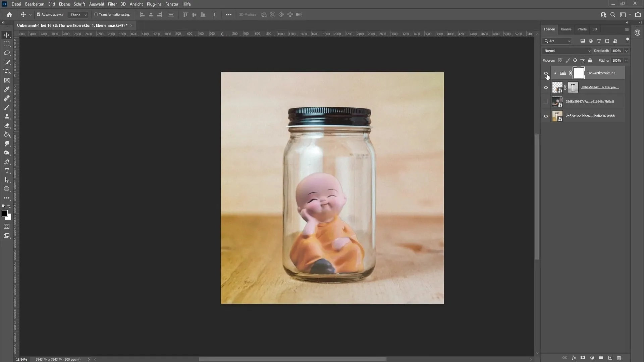Select the Rectangular Marquee tool
The width and height of the screenshot is (644, 362).
coord(7,44)
